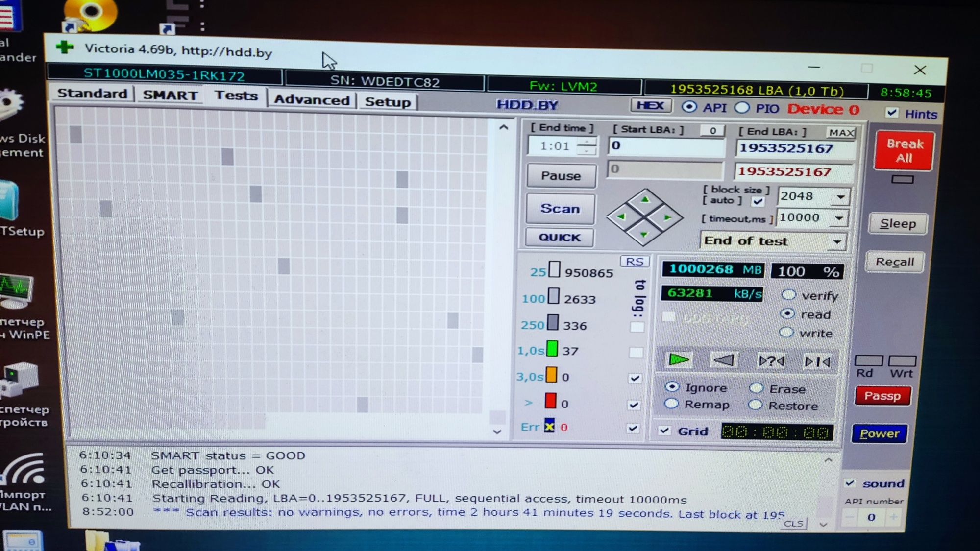Screen dimensions: 980x551
Task: Click the orange 3,0s block color swatch
Action: pyautogui.click(x=551, y=375)
